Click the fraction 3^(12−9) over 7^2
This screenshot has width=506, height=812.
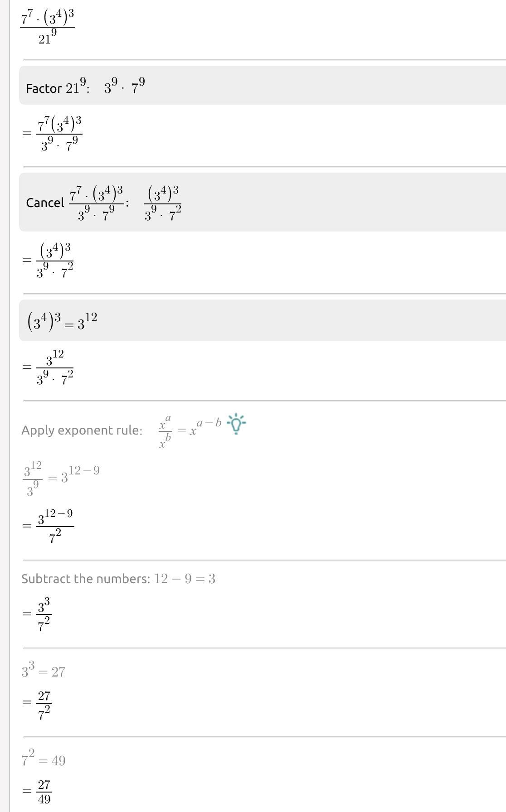point(55,526)
